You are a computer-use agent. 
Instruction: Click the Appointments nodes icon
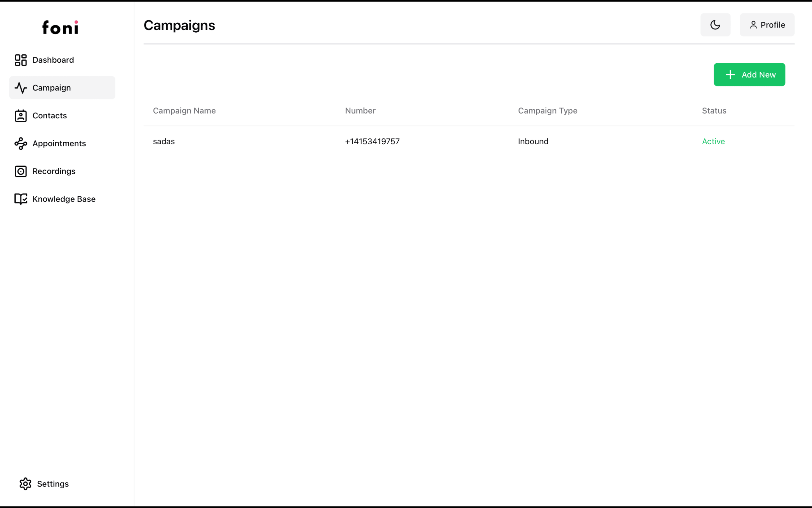[x=21, y=143]
